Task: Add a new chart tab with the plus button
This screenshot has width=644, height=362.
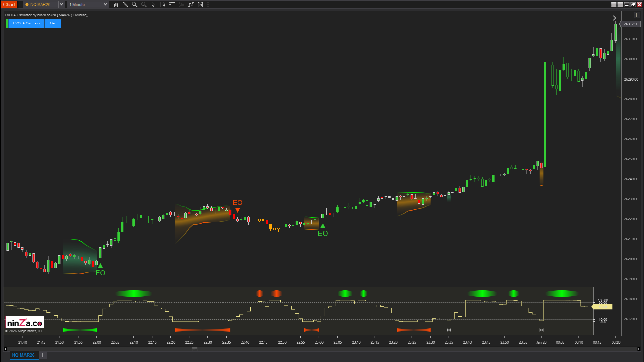Action: tap(43, 355)
